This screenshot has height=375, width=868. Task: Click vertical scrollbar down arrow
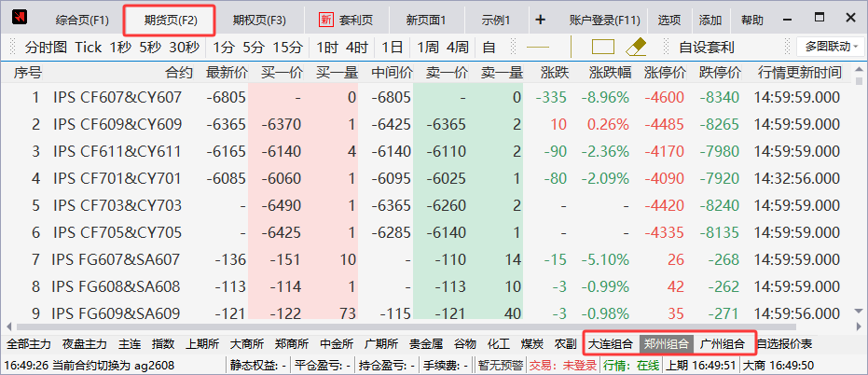(860, 311)
